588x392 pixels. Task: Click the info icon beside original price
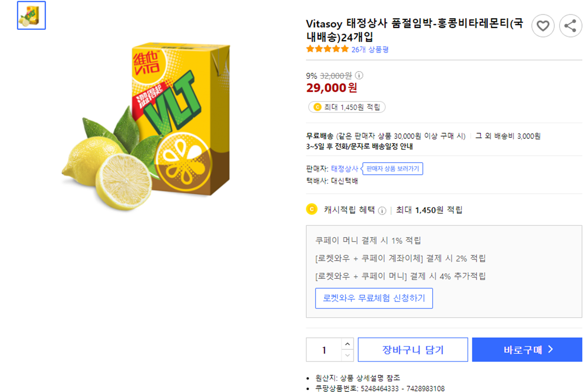(x=359, y=75)
